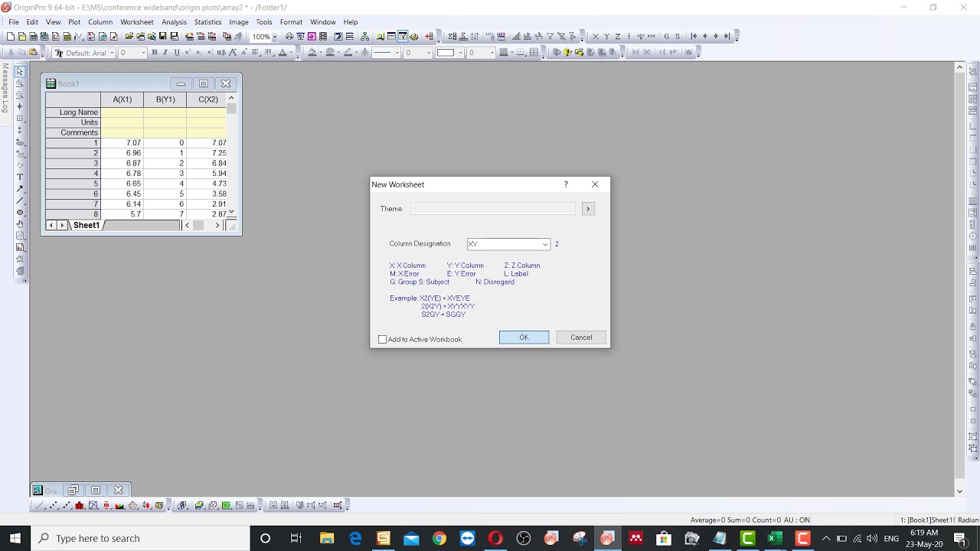Click the Open file folder icon

(x=129, y=36)
